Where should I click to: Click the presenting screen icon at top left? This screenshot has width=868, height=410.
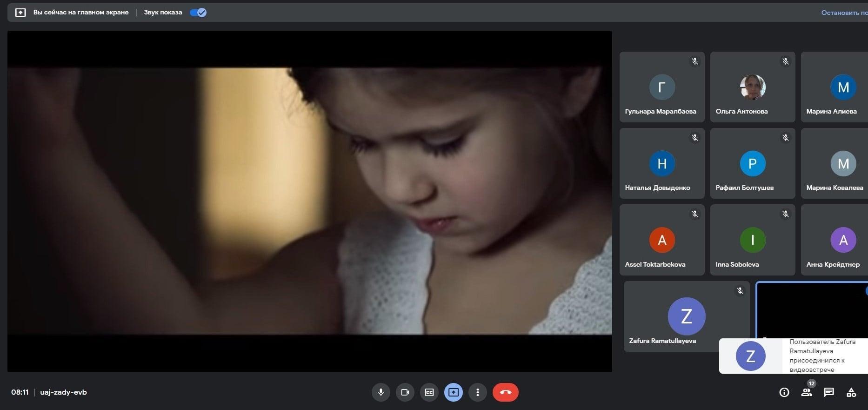coord(20,13)
